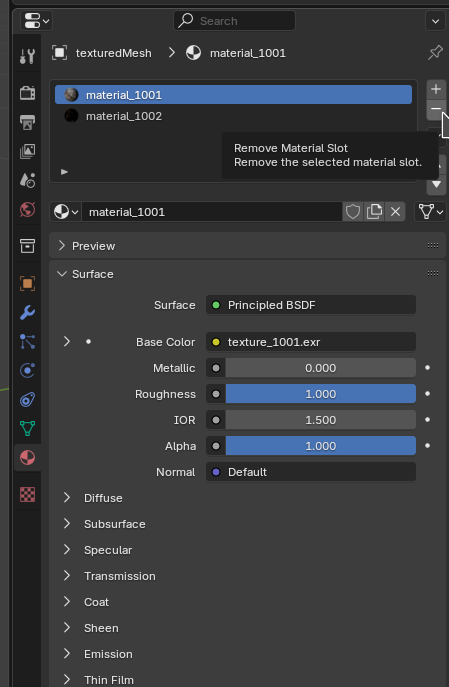Screen dimensions: 449x687
Task: Open the Tool properties tab
Action: (27, 56)
